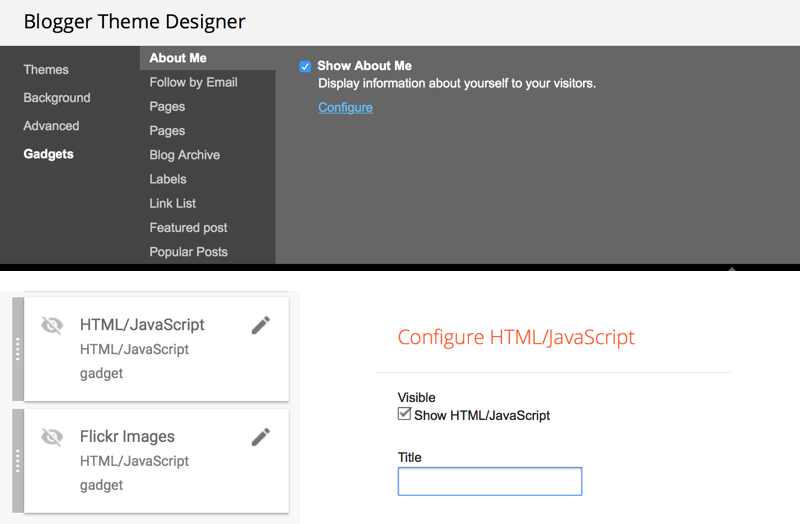Image resolution: width=800 pixels, height=524 pixels.
Task: Toggle visibility of Flickr Images gadget eye icon
Action: click(x=52, y=437)
